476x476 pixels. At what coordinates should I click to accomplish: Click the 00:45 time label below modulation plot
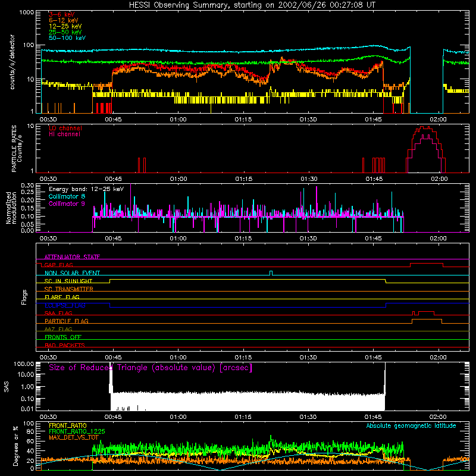(113, 239)
